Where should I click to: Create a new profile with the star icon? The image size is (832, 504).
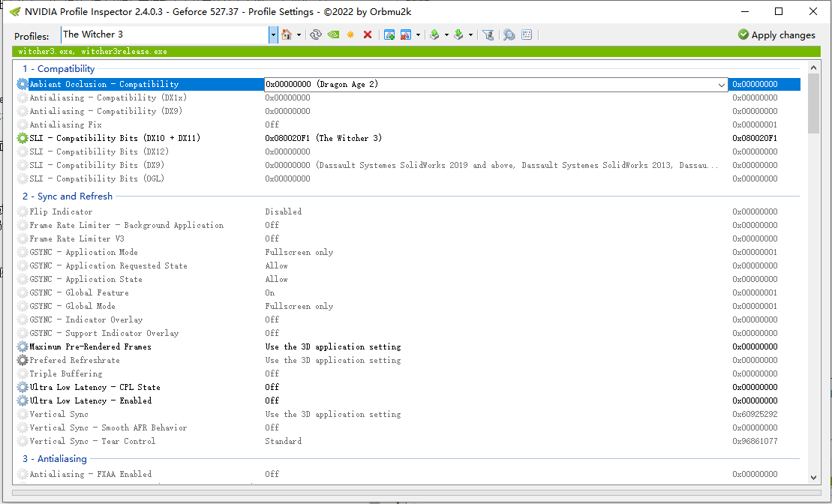[x=350, y=34]
